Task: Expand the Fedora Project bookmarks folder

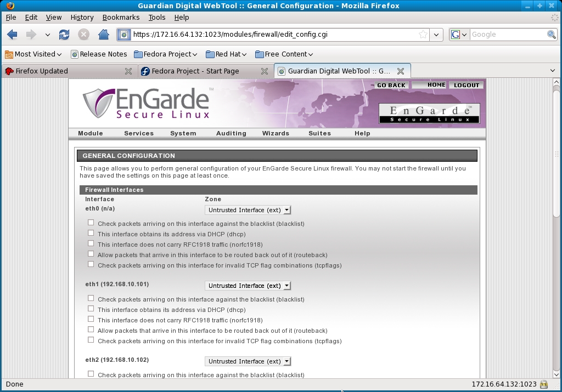Action: click(x=166, y=54)
